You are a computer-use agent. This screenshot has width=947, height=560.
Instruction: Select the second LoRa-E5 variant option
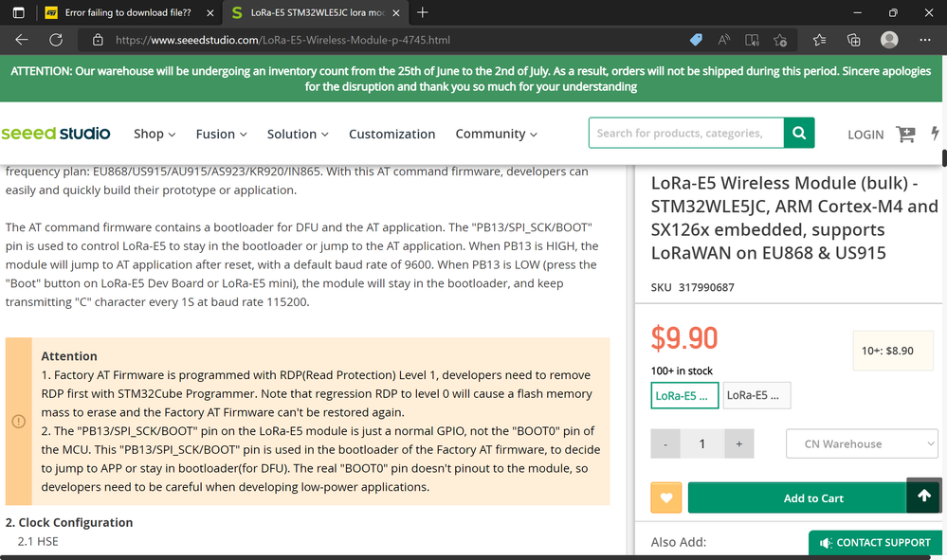point(756,396)
